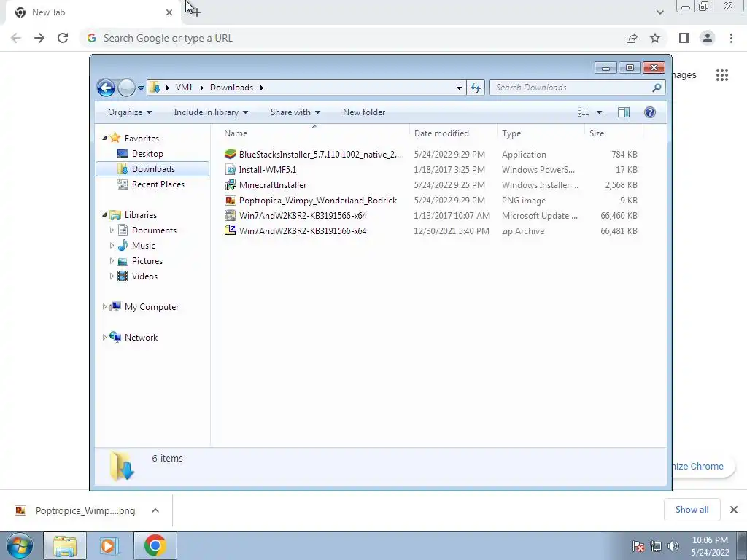
Task: Open the Chrome three-dot menu
Action: click(731, 38)
